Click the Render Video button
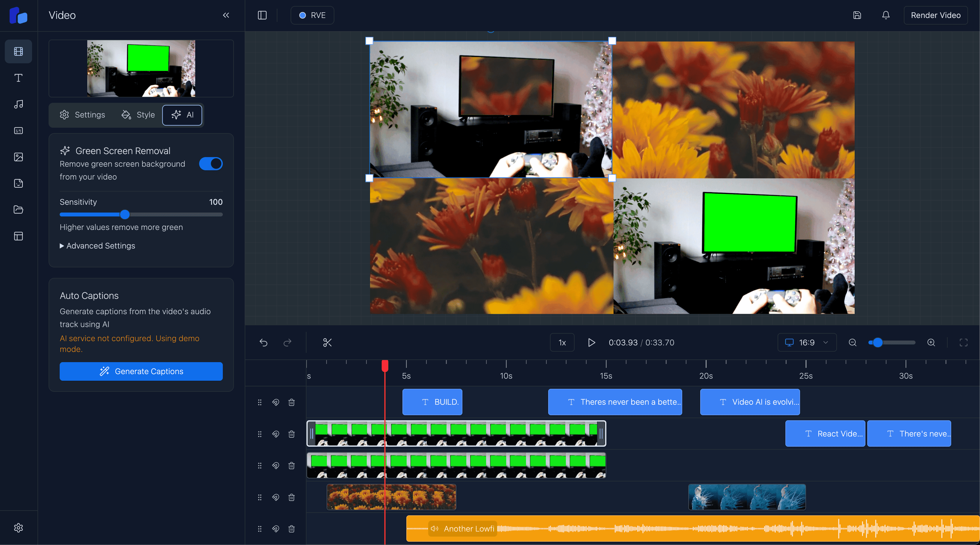The image size is (980, 545). coord(936,15)
